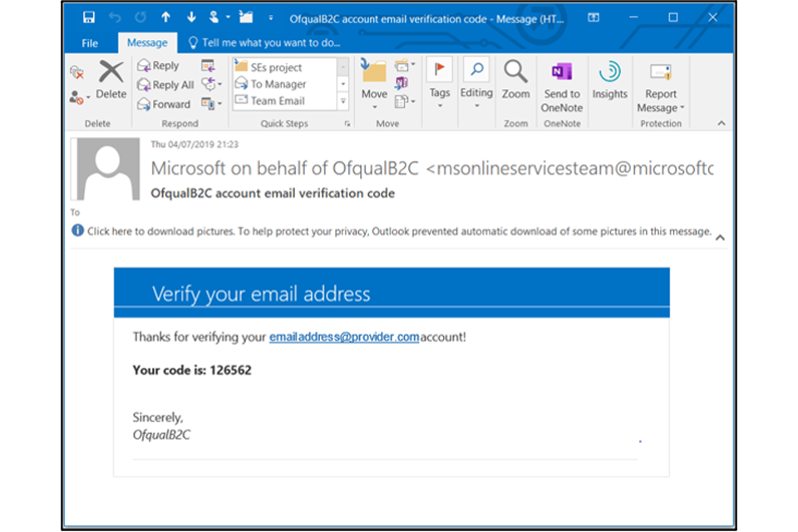Click the Reply button
798x532 pixels.
point(158,66)
